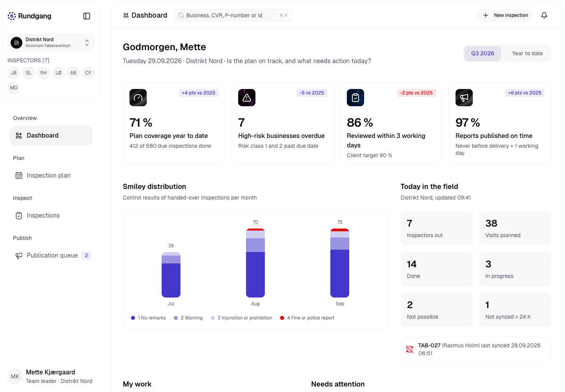This screenshot has height=392, width=565.
Task: Select inspector avatar SL
Action: [29, 73]
